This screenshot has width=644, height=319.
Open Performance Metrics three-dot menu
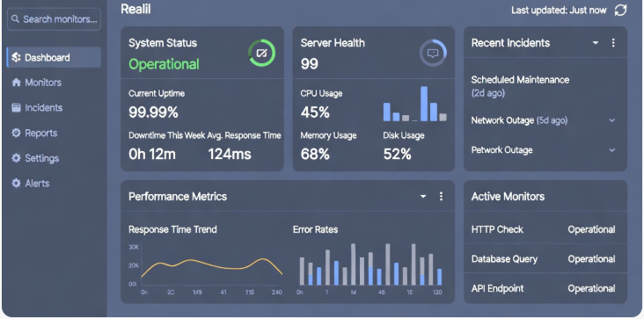point(441,196)
